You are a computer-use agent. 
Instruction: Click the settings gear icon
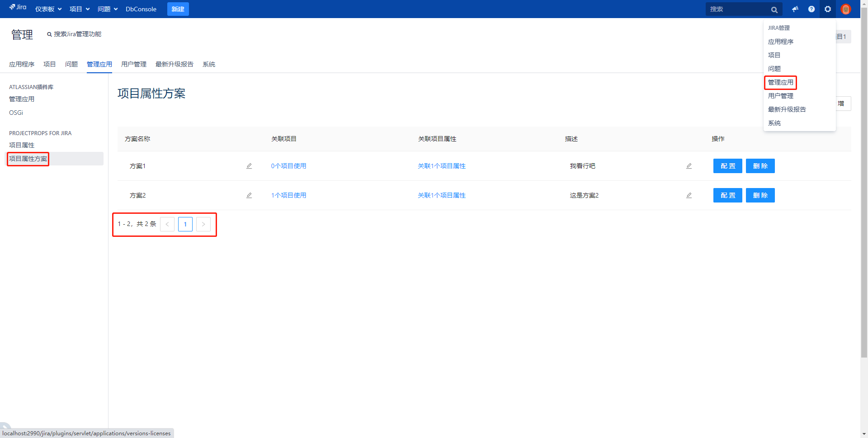pyautogui.click(x=828, y=9)
